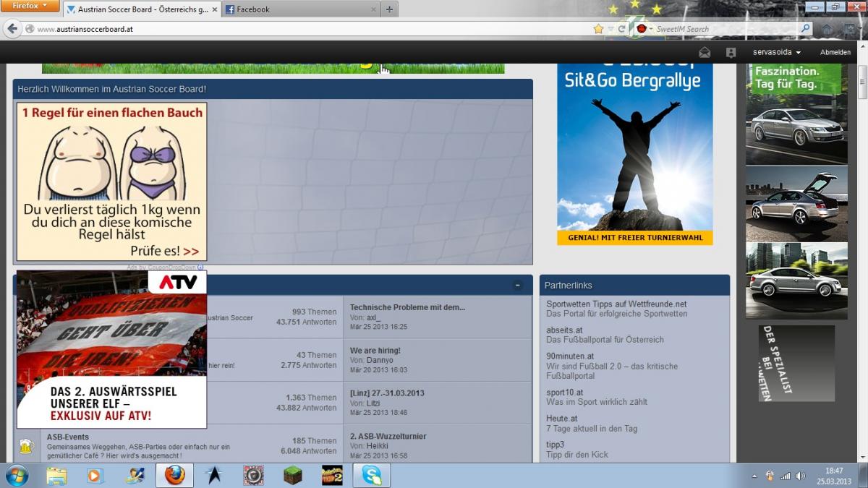Close the Facebook tab
This screenshot has width=868, height=488.
374,9
